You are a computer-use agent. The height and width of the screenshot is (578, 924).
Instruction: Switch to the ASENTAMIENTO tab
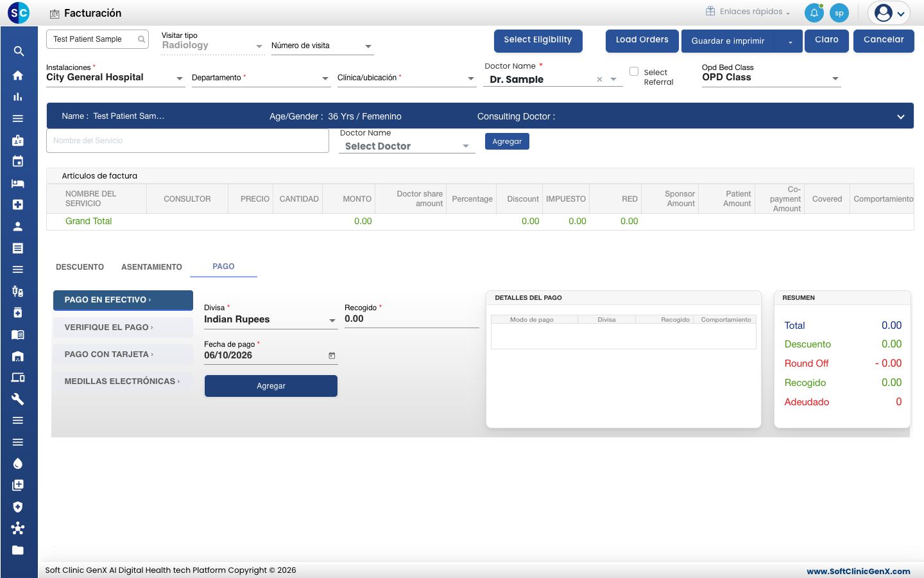coord(151,267)
